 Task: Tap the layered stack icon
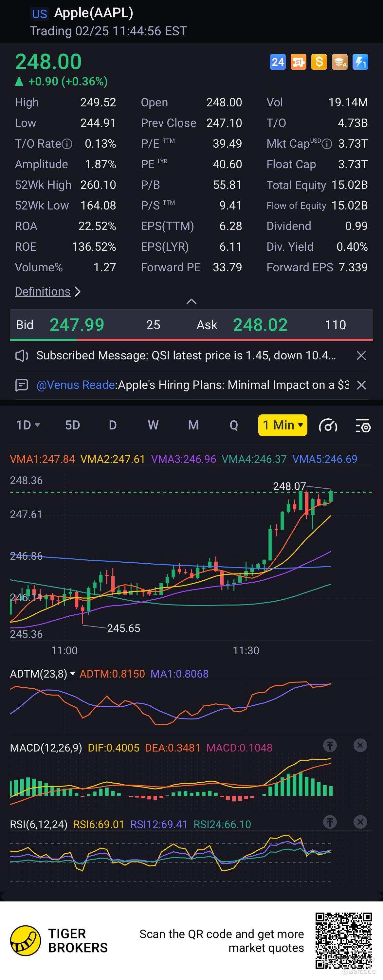pyautogui.click(x=340, y=62)
